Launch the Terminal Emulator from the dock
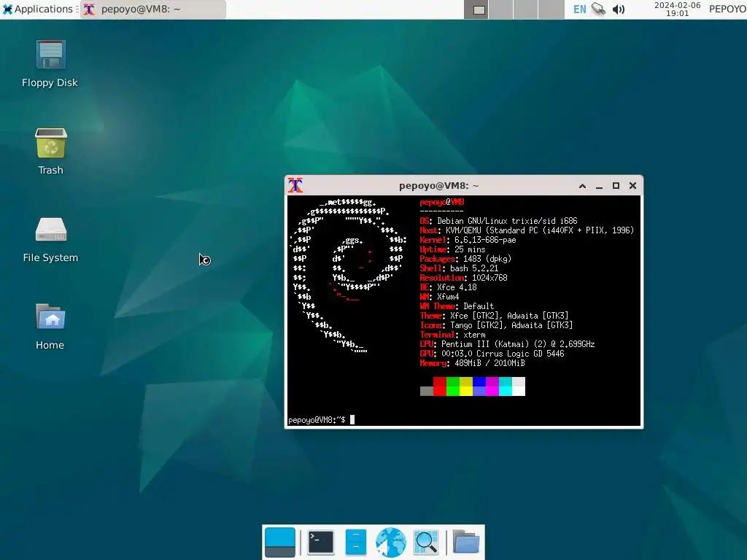 pos(321,542)
